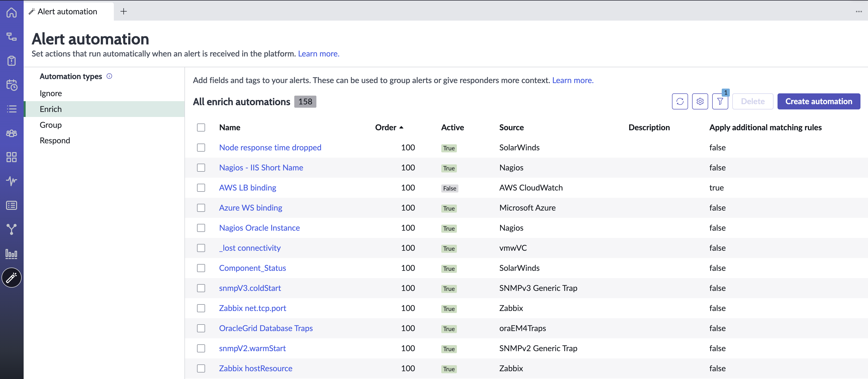
Task: Toggle the select-all checkbox in header
Action: 201,128
